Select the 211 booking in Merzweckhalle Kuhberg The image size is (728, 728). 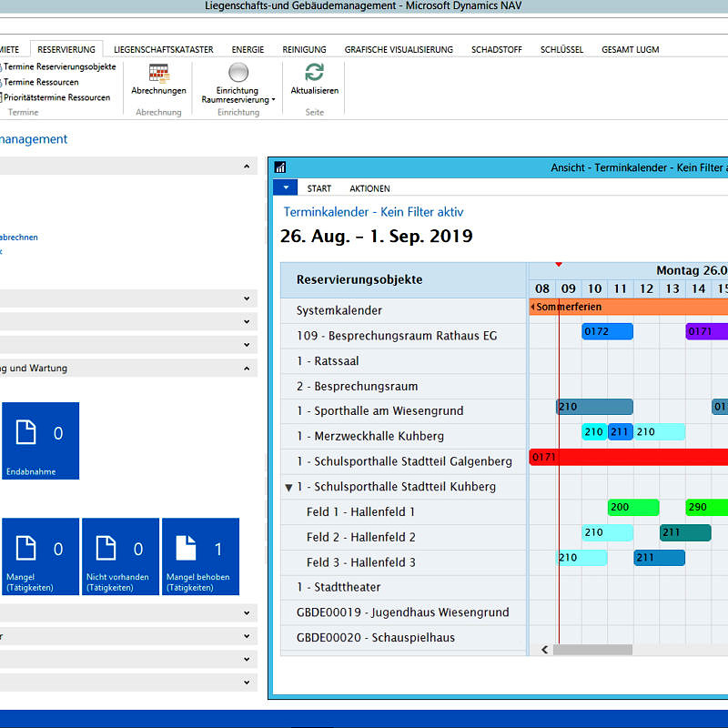[621, 431]
